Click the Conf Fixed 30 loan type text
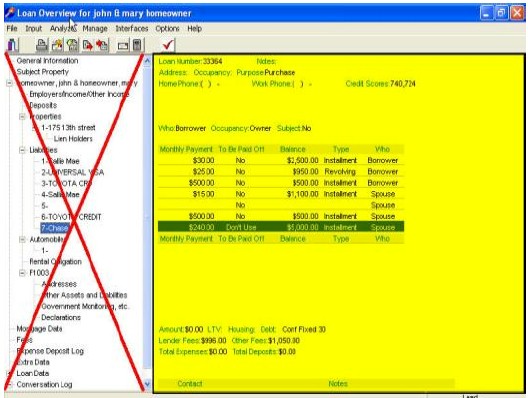Screen dimensions: 528x398 point(304,329)
